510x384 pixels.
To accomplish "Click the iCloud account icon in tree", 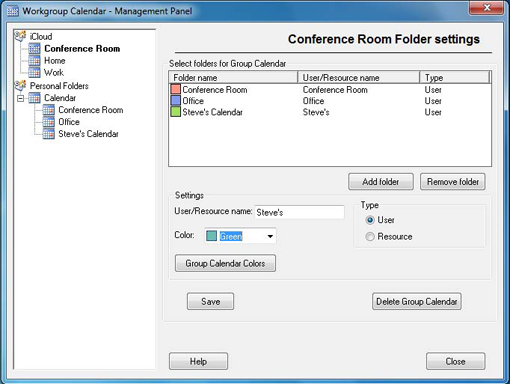I will pos(20,36).
